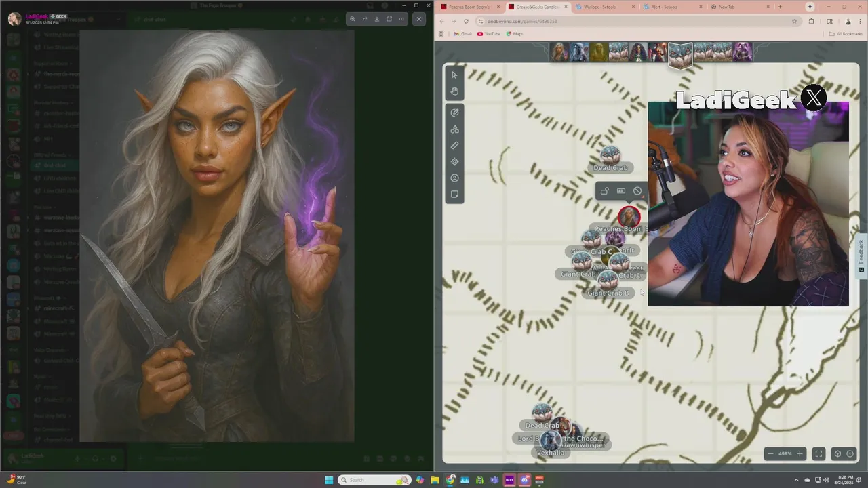The height and width of the screenshot is (488, 868).
Task: Open the Chrome three-dot menu
Action: tap(861, 21)
